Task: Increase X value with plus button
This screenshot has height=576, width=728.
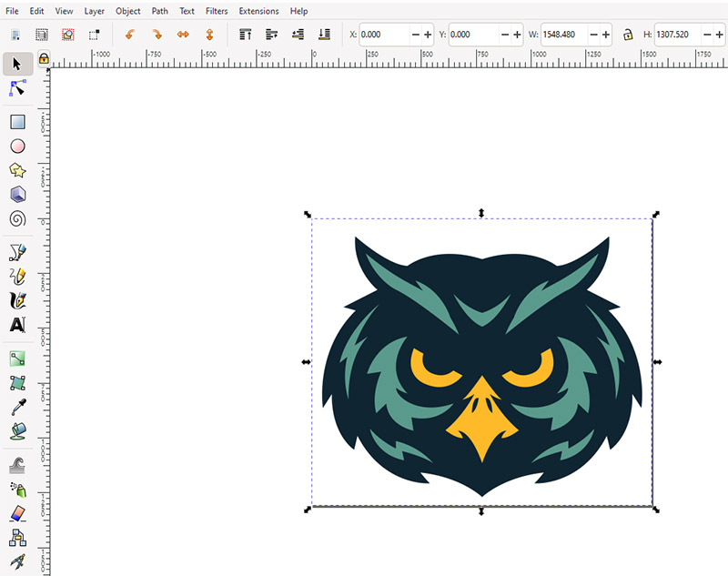Action: click(428, 35)
